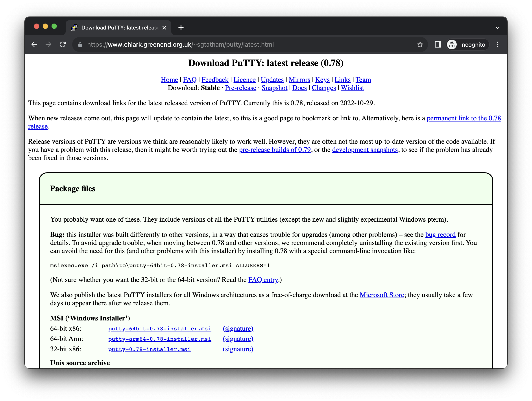Click the MSI ('Windows Installer') heading
Viewport: 532px width, 401px height.
tap(90, 318)
